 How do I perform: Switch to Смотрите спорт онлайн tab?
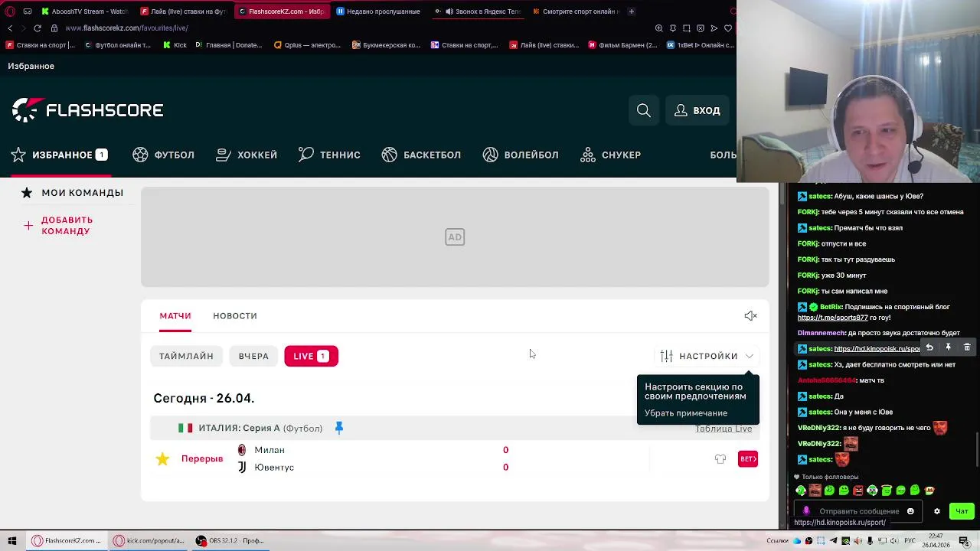click(577, 11)
